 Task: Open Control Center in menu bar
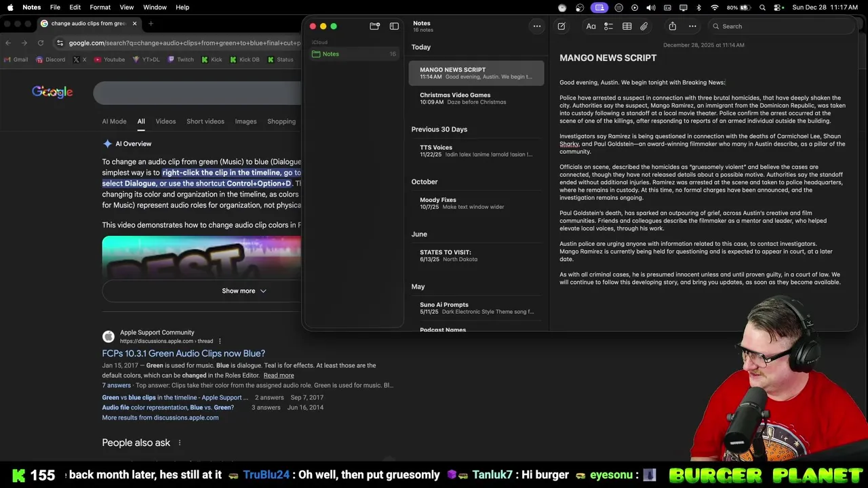pos(778,7)
